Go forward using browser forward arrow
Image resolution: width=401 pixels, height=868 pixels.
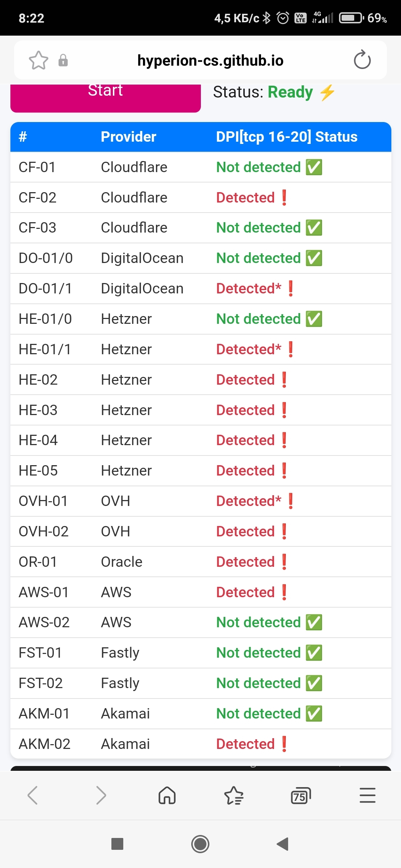coord(101,795)
